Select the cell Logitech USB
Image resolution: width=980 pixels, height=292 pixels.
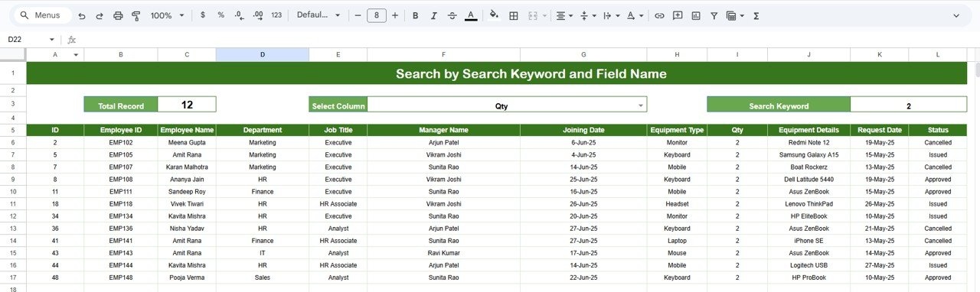[809, 264]
